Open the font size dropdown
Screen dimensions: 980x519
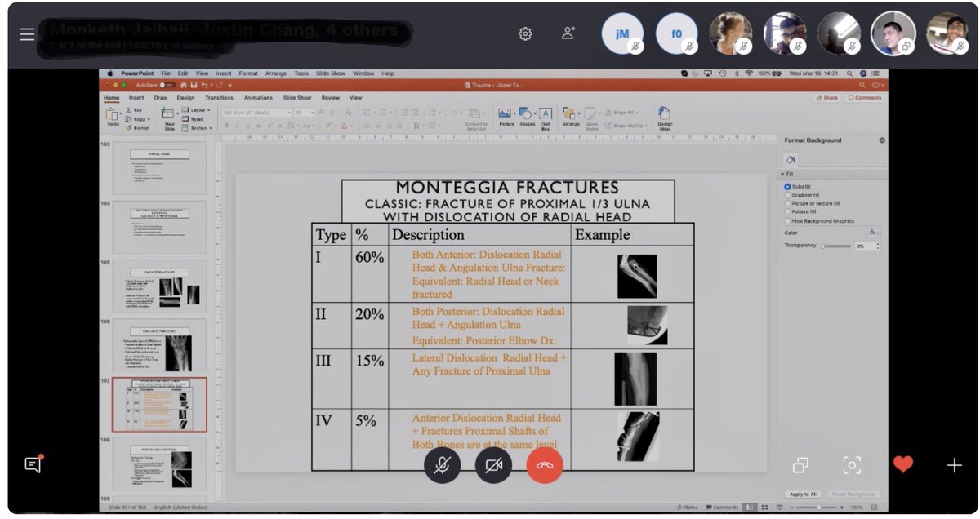[x=304, y=113]
